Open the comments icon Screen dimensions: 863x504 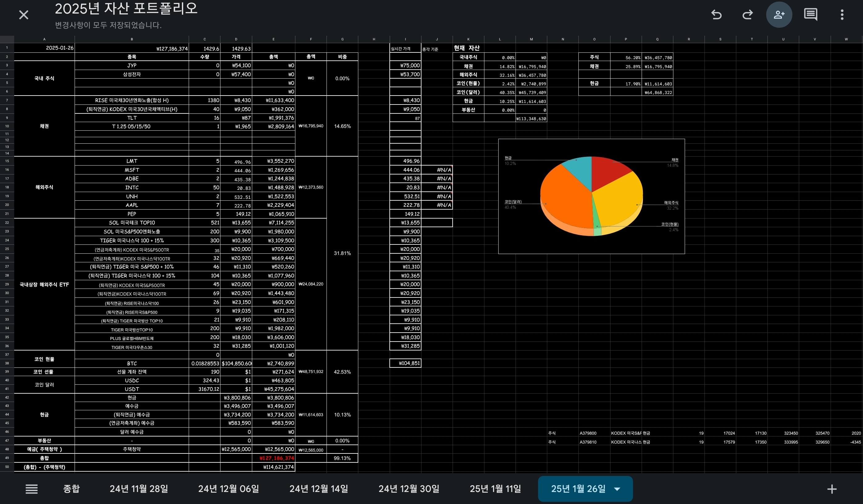click(810, 15)
